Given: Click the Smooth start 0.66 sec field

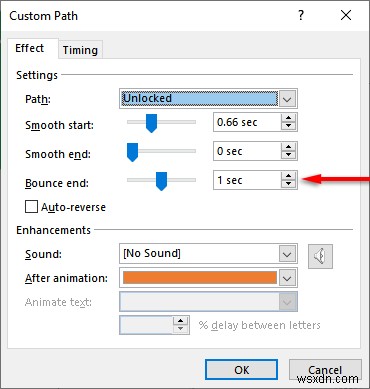Looking at the screenshot, I should (x=247, y=122).
